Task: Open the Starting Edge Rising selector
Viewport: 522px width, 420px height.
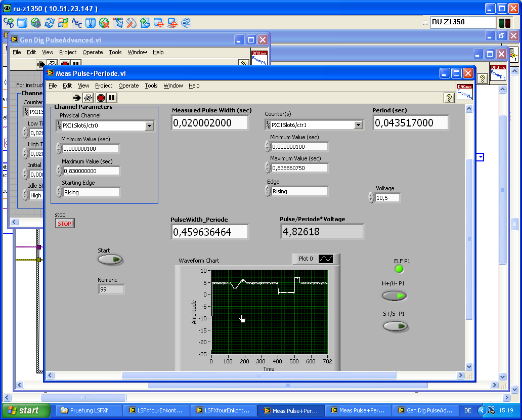Action: pyautogui.click(x=91, y=192)
